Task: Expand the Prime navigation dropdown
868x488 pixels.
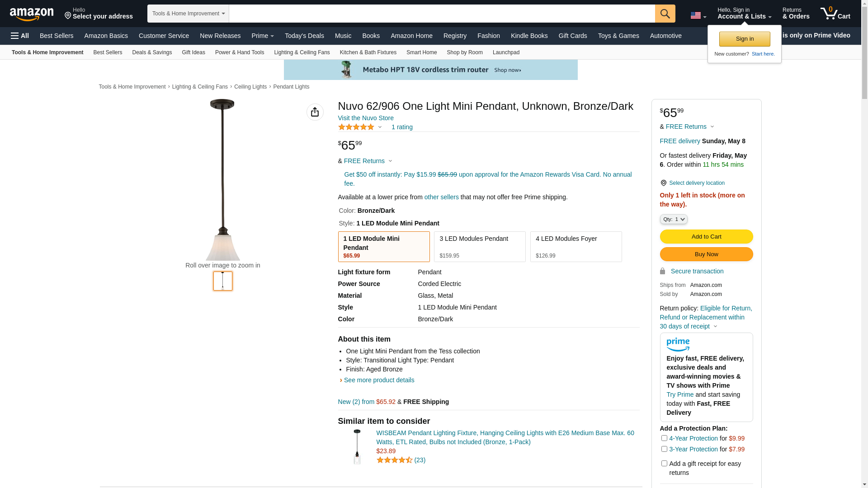Action: click(263, 36)
